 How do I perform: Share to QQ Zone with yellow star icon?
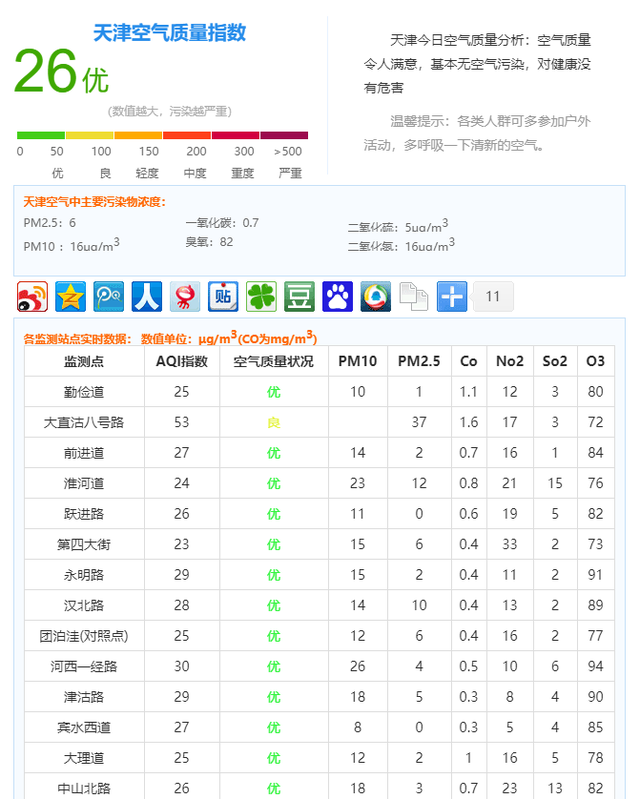(x=70, y=297)
